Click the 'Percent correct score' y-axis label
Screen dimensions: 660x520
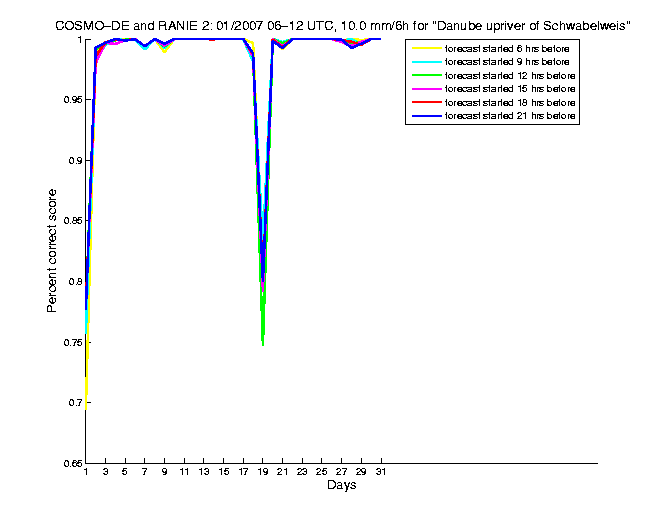(51, 251)
